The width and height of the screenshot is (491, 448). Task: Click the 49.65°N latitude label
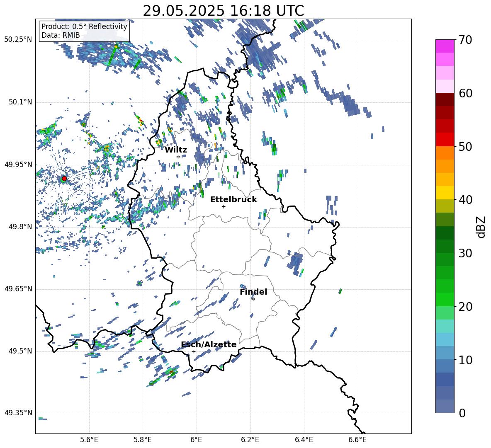(18, 289)
